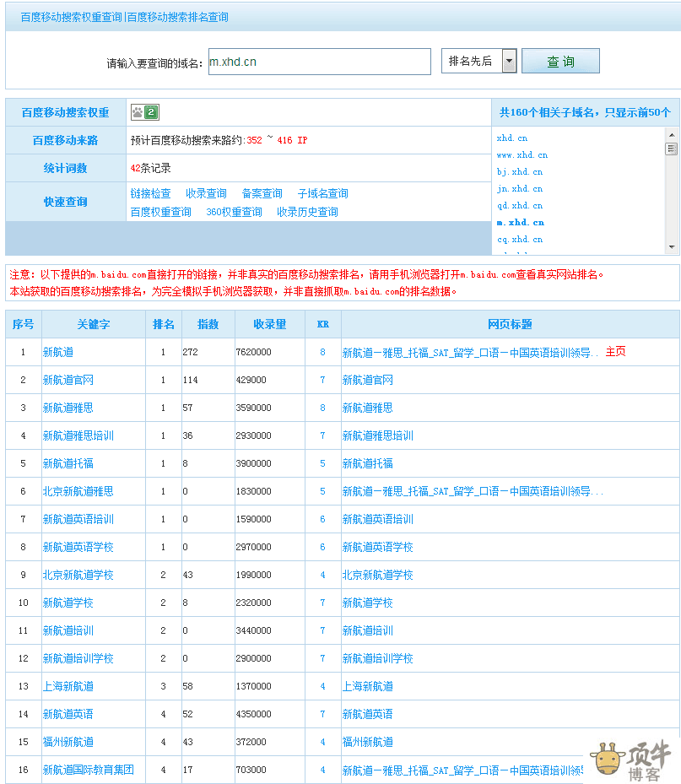
Task: Open keyword link 上海新航道
Action: coord(68,686)
